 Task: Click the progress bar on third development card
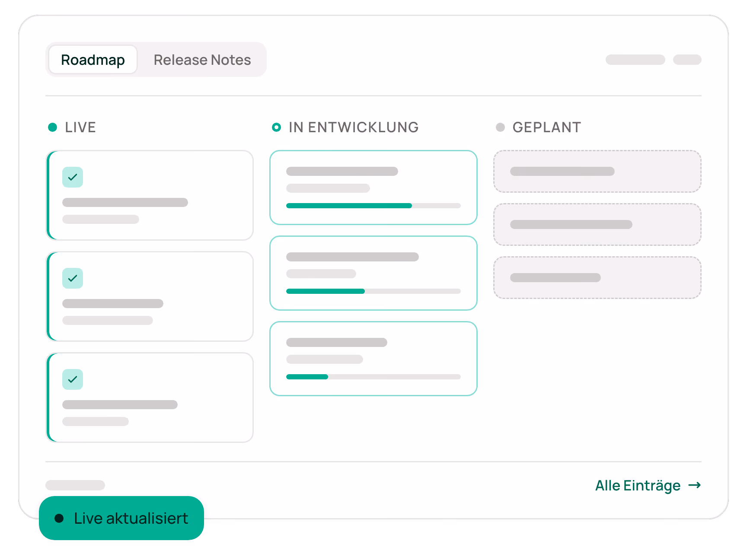pos(373,377)
